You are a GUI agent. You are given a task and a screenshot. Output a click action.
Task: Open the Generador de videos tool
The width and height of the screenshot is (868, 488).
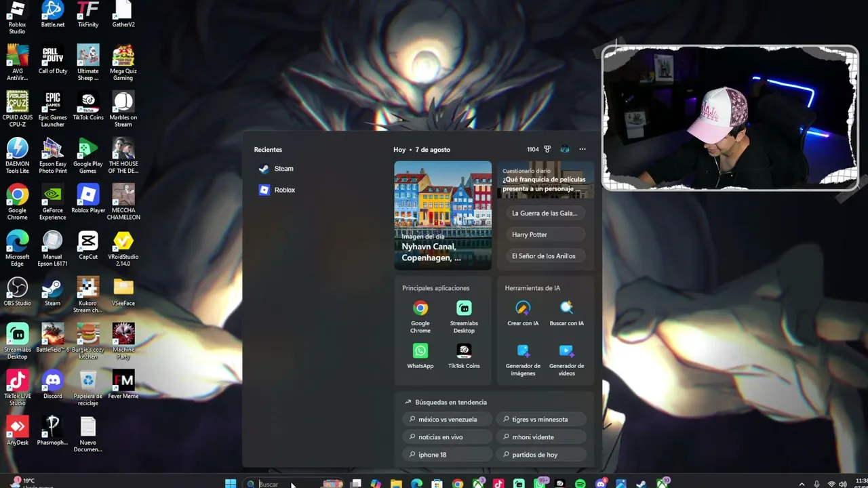click(566, 360)
